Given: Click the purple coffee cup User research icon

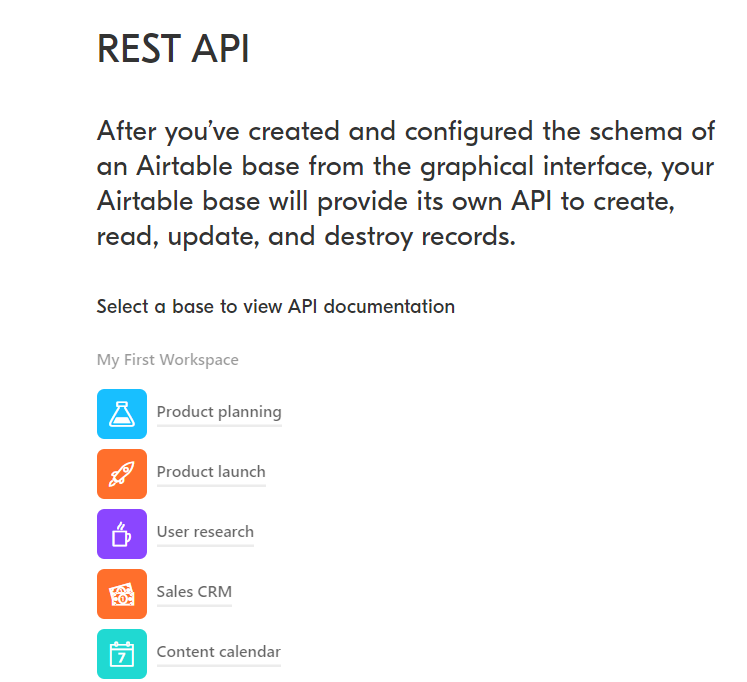Looking at the screenshot, I should click(x=122, y=534).
